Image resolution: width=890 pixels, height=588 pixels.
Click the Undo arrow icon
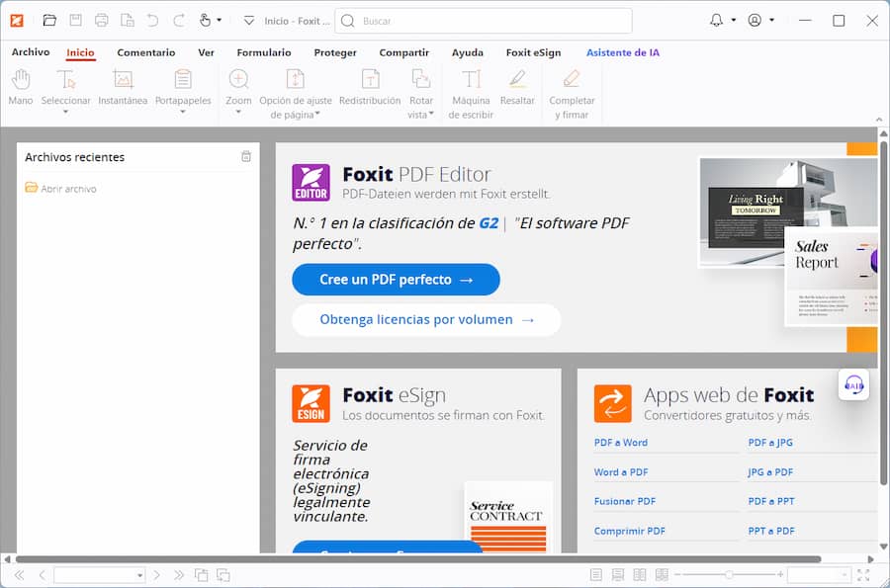tap(152, 21)
